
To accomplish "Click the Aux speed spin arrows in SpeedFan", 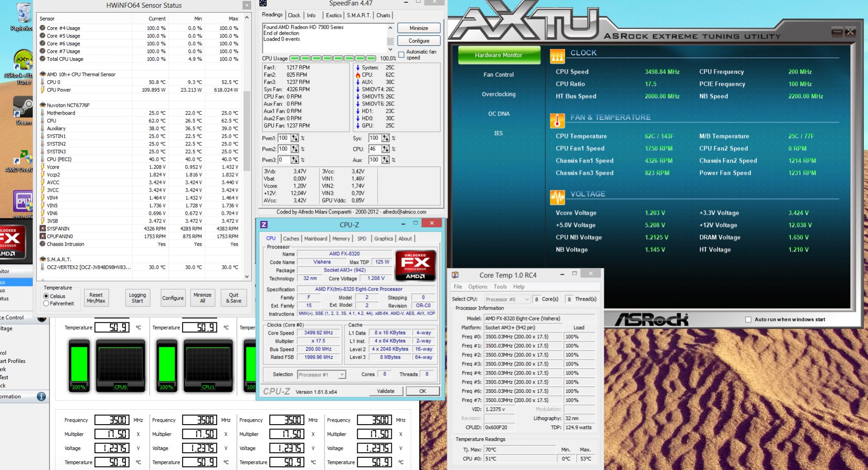I will click(386, 160).
